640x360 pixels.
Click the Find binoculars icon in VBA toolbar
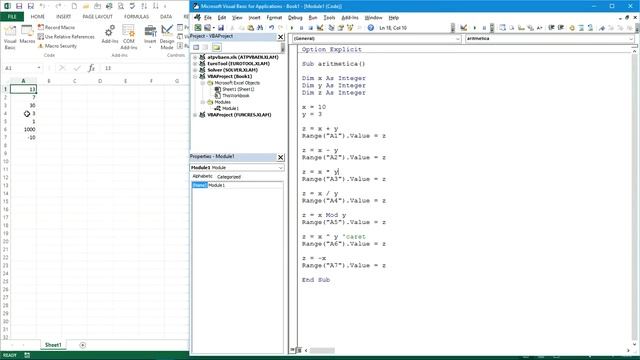pos(260,28)
